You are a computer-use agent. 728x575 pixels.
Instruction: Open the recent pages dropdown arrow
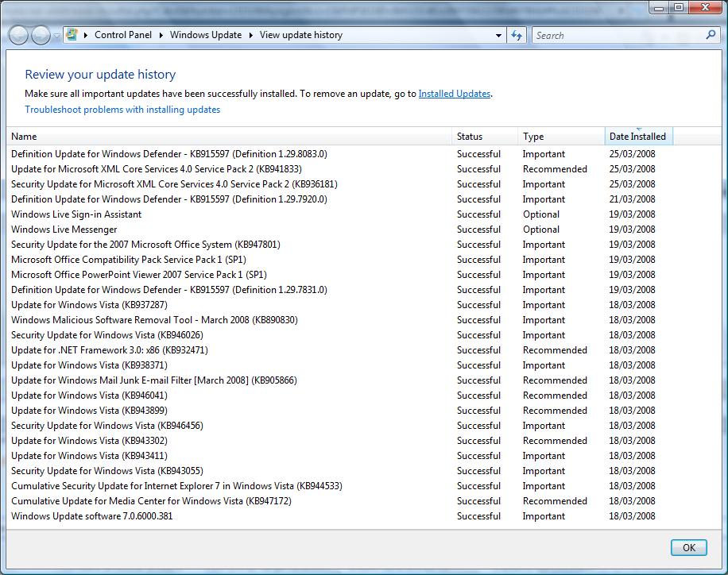pos(56,35)
